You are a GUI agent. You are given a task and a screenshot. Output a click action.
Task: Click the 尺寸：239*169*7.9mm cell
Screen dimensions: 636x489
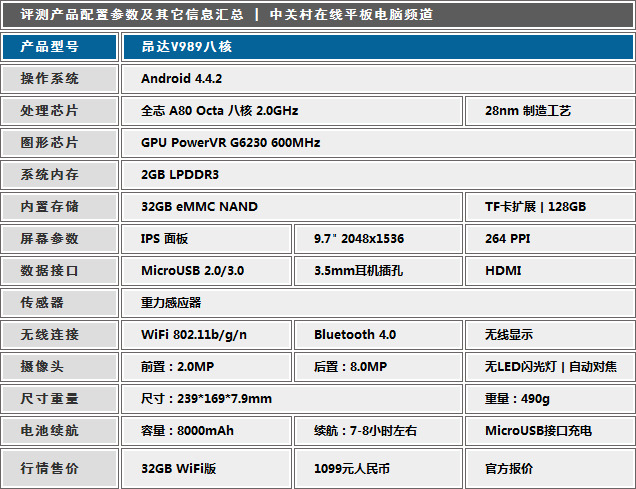292,399
